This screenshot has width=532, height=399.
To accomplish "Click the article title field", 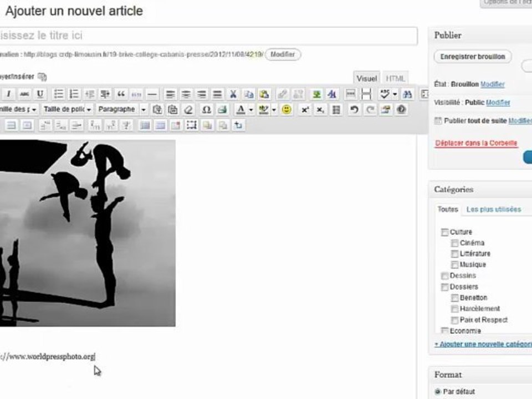I will [x=208, y=35].
